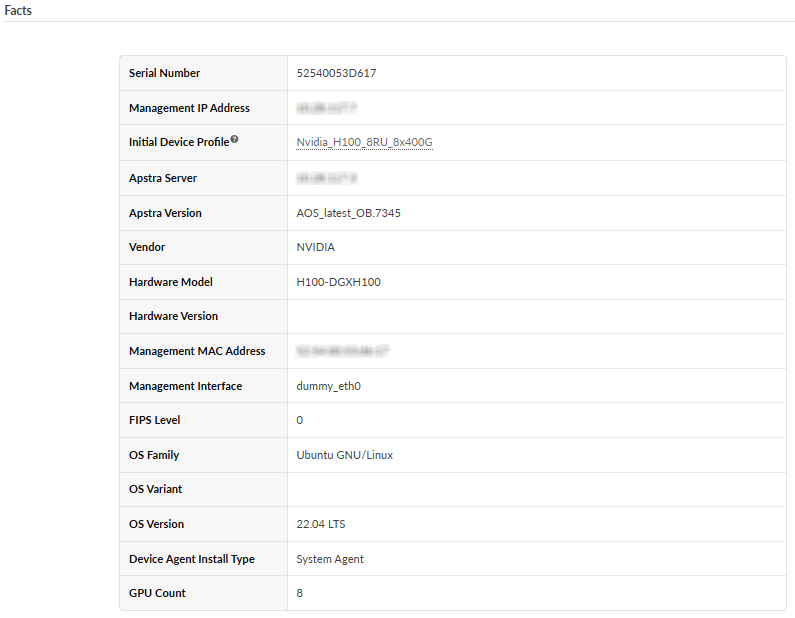Click the System Agent install type value
Screen dimensions: 795x618
point(330,559)
